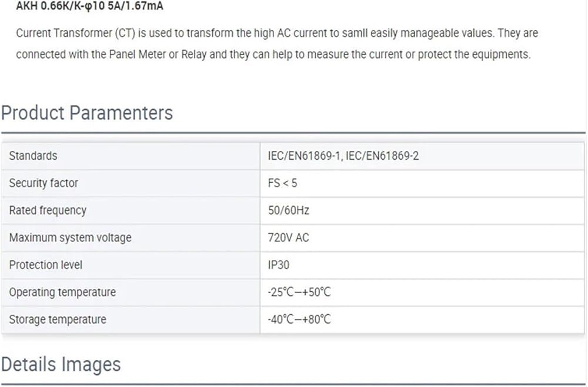
Task: Click the Operating temperature row label
Action: (x=62, y=292)
